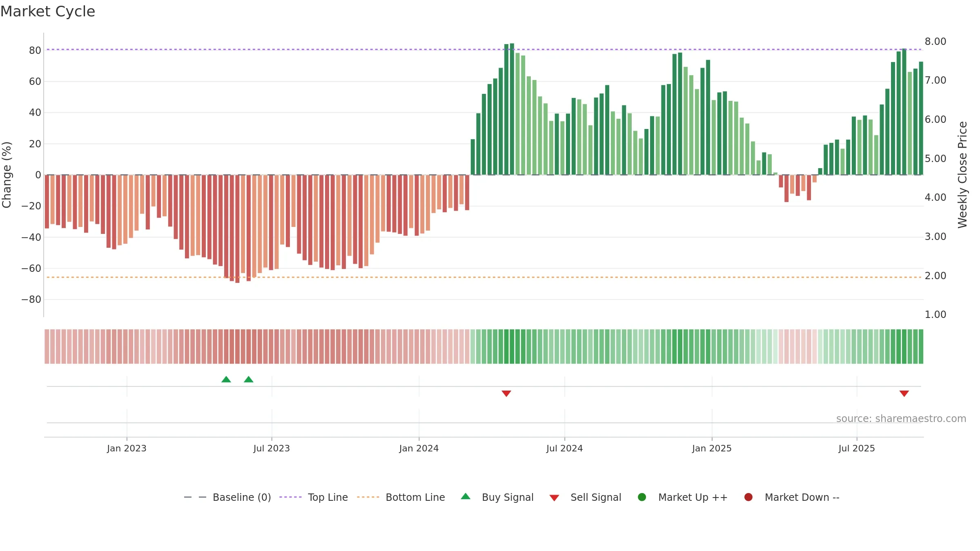The width and height of the screenshot is (980, 551).
Task: Click the Market Cycle chart title
Action: point(48,11)
